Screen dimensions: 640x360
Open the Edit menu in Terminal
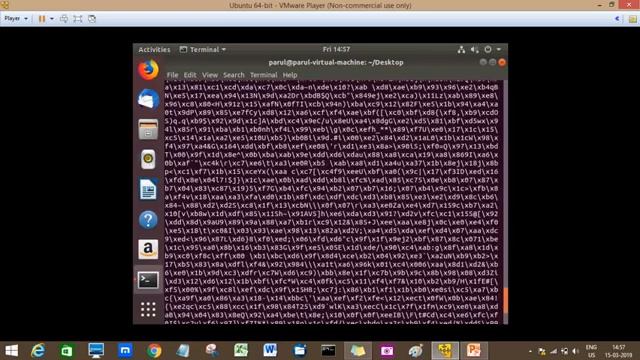click(190, 75)
